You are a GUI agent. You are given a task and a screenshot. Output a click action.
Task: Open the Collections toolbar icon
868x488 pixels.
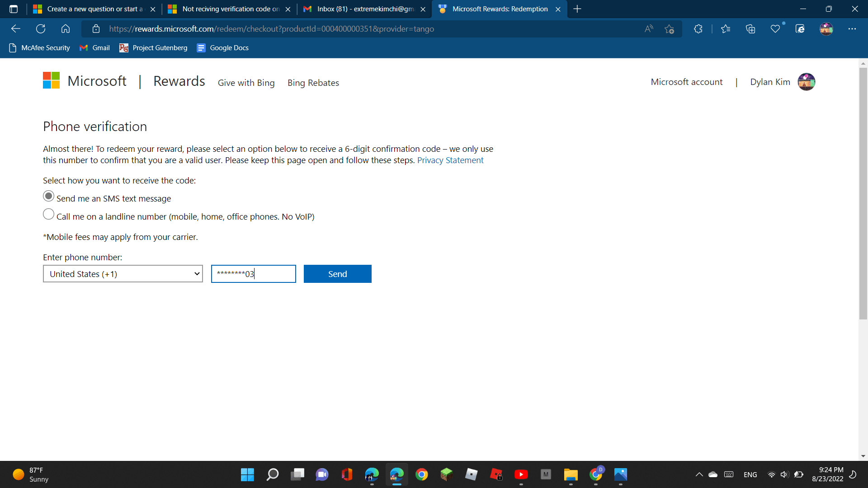point(750,29)
